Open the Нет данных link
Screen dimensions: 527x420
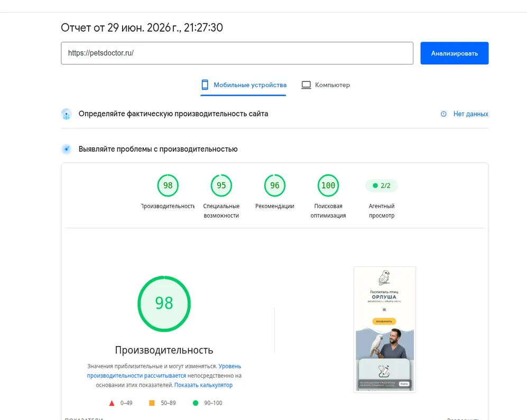(x=470, y=114)
